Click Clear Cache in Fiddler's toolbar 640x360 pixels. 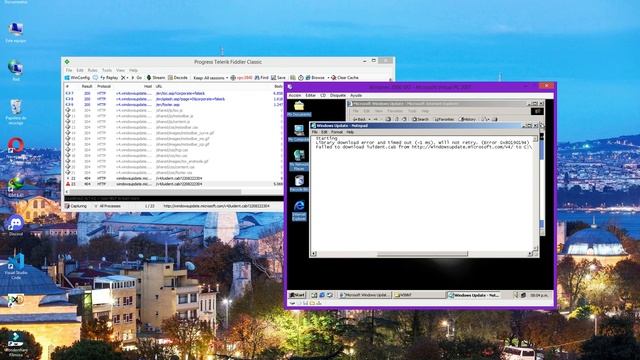click(x=345, y=78)
